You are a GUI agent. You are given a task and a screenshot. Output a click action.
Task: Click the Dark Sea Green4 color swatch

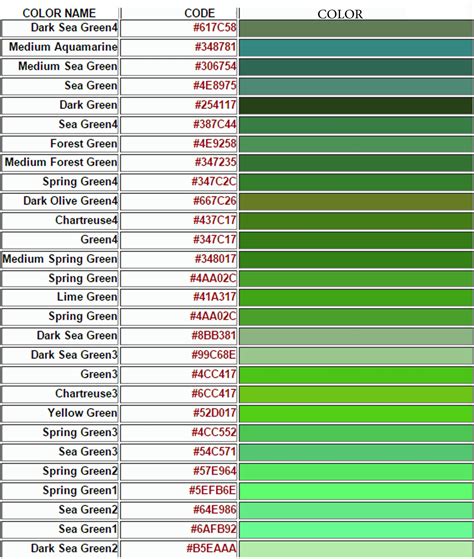pyautogui.click(x=356, y=29)
